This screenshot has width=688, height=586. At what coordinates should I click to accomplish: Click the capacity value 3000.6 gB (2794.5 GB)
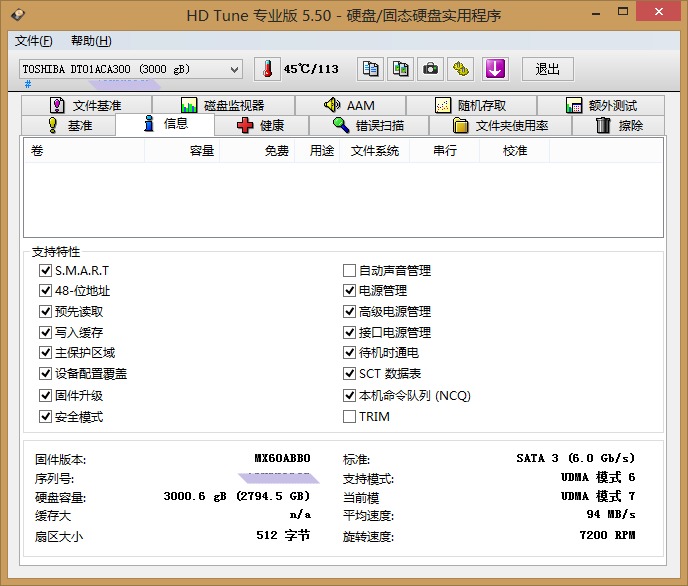click(x=237, y=496)
